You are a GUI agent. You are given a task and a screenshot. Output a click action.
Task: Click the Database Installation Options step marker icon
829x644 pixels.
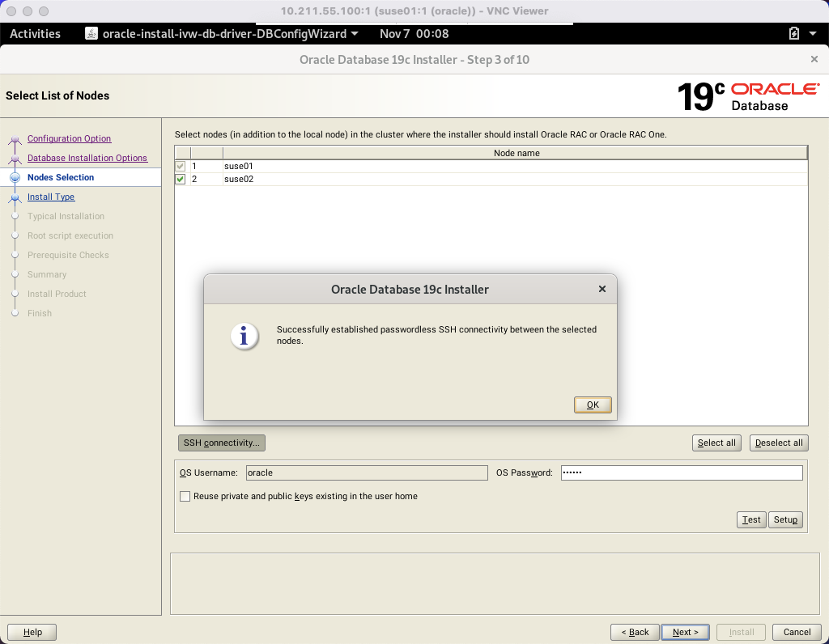[15, 159]
